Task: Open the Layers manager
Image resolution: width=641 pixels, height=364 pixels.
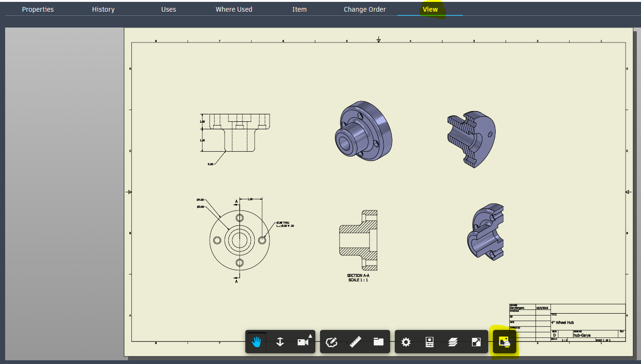Action: pos(453,342)
